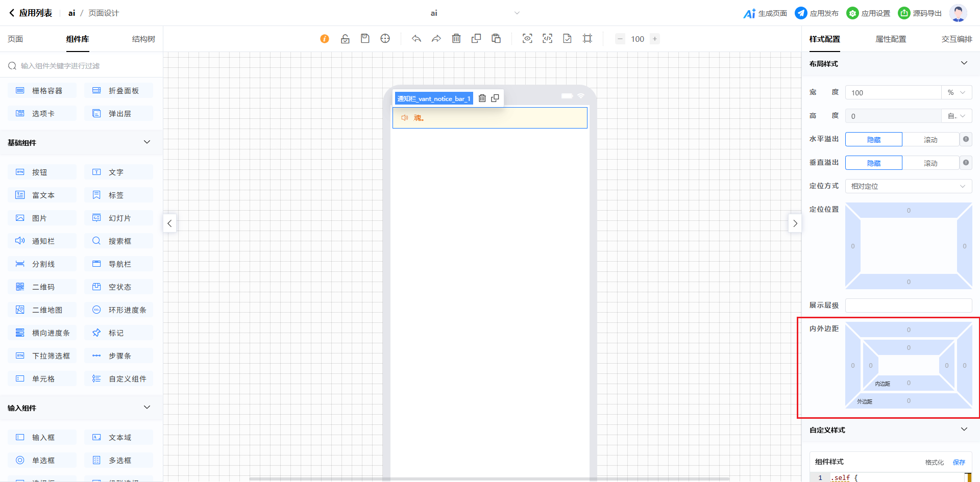980x482 pixels.
Task: Open preview with the eye icon
Action: tap(527, 39)
